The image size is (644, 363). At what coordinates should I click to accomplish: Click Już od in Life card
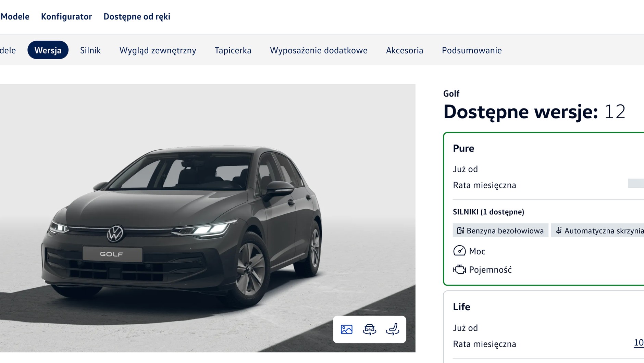pyautogui.click(x=465, y=328)
